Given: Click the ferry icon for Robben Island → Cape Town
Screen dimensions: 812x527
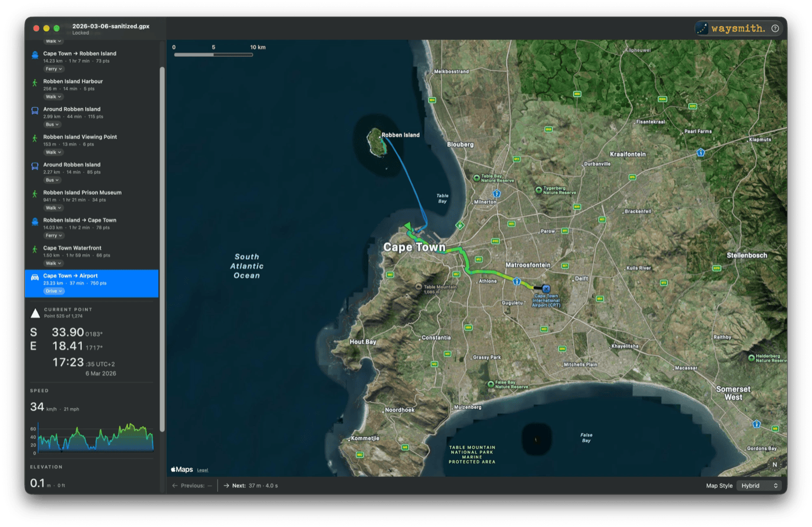Looking at the screenshot, I should click(x=35, y=221).
